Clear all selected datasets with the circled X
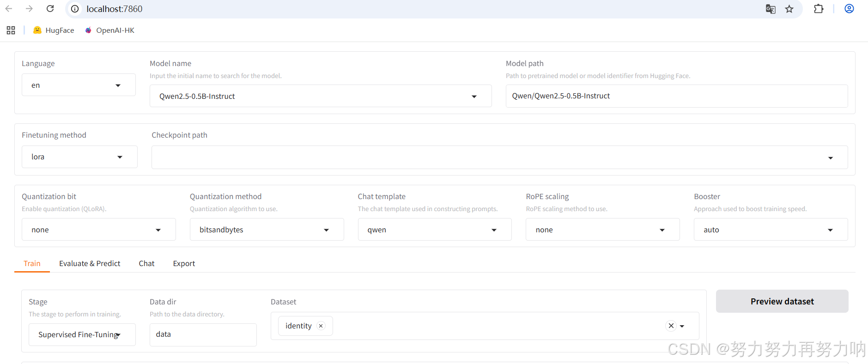This screenshot has width=868, height=364. coord(671,326)
